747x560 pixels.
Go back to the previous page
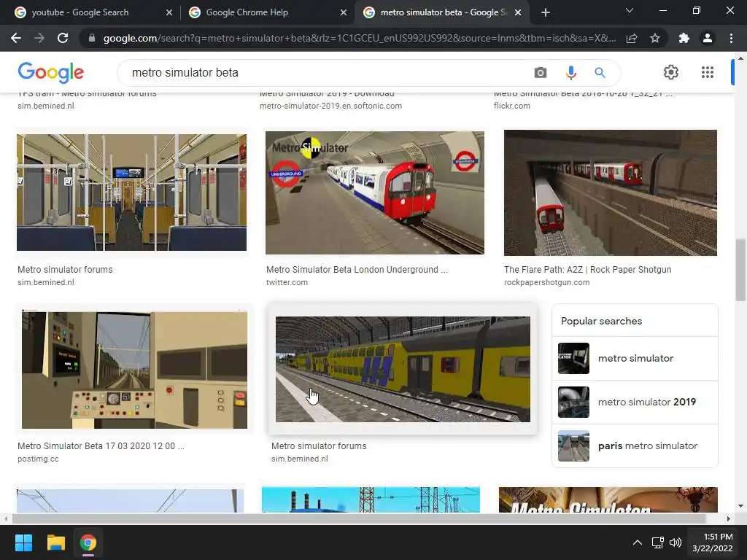coord(16,38)
